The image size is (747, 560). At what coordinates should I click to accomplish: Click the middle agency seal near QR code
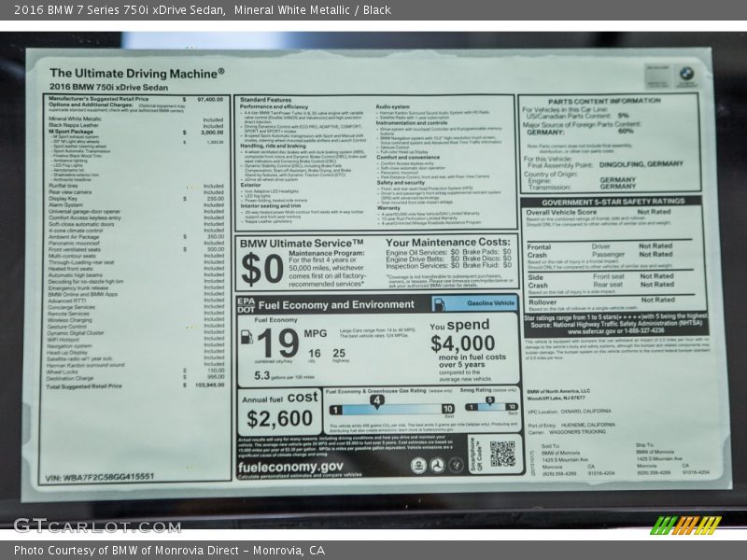[439, 465]
